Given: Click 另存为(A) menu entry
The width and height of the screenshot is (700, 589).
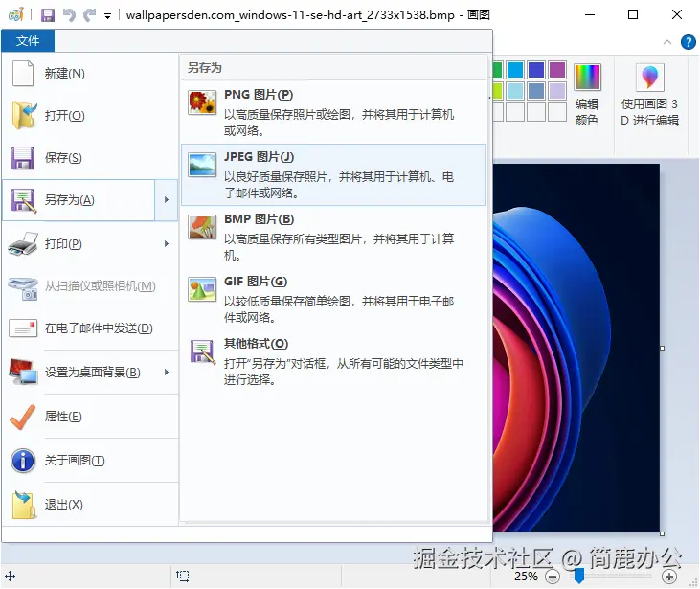Looking at the screenshot, I should point(79,200).
